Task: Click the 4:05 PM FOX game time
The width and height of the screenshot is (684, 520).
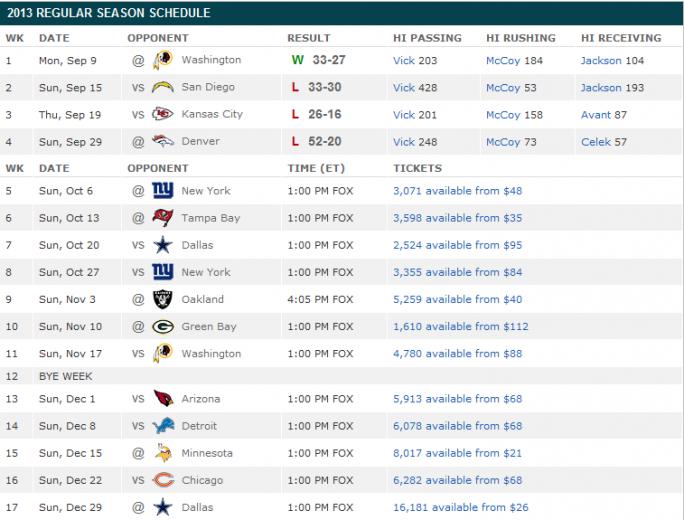Action: pos(320,299)
